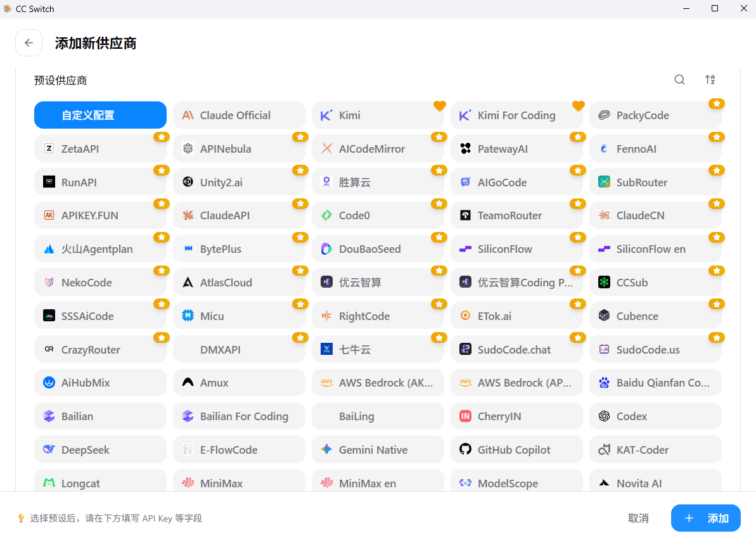Click the back arrow button

coord(29,43)
